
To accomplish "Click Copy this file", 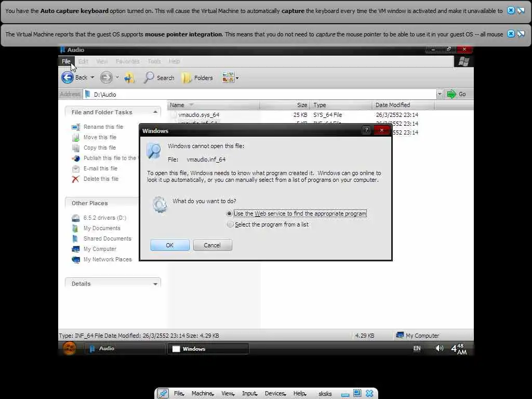I will point(99,148).
